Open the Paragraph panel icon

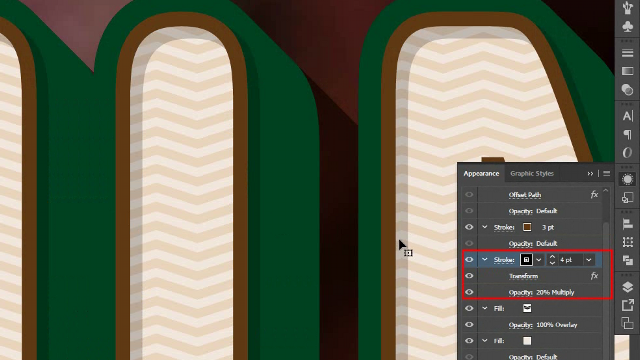pyautogui.click(x=627, y=134)
